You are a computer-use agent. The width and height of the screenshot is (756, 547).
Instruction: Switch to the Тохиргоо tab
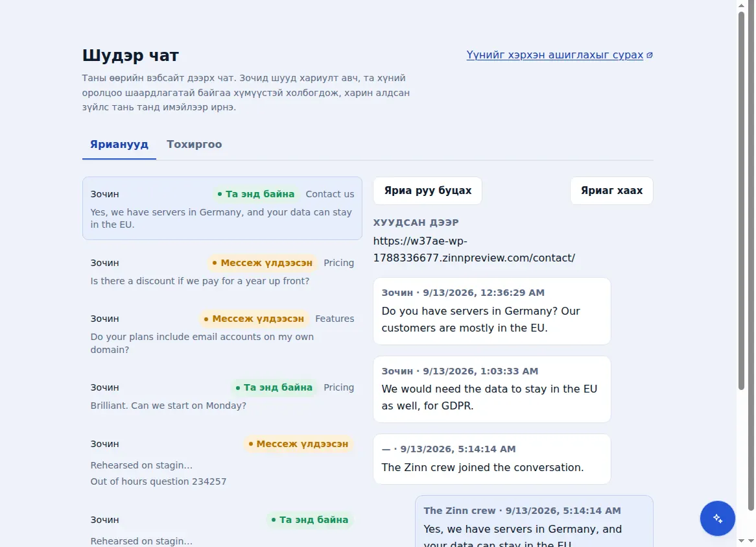(195, 144)
